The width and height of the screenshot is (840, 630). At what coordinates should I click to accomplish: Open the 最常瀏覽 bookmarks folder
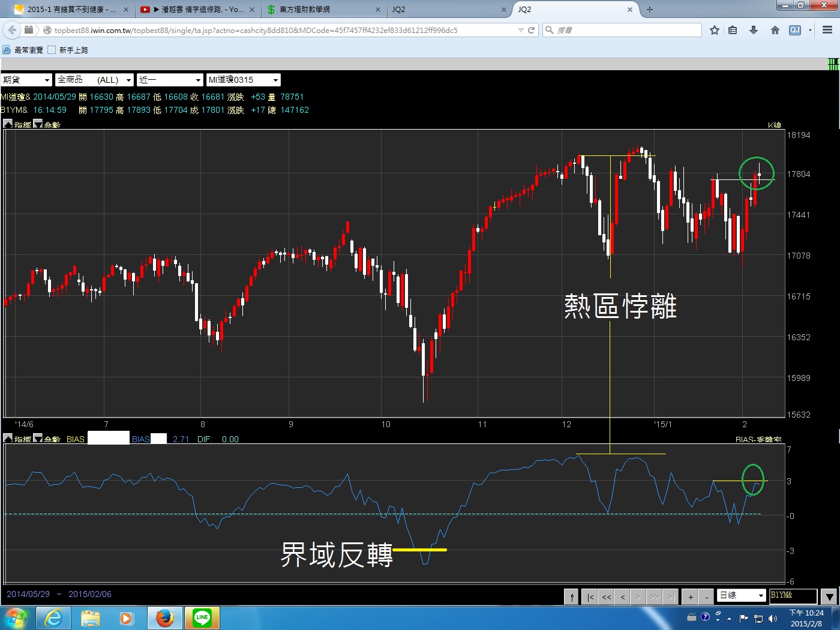[x=23, y=50]
